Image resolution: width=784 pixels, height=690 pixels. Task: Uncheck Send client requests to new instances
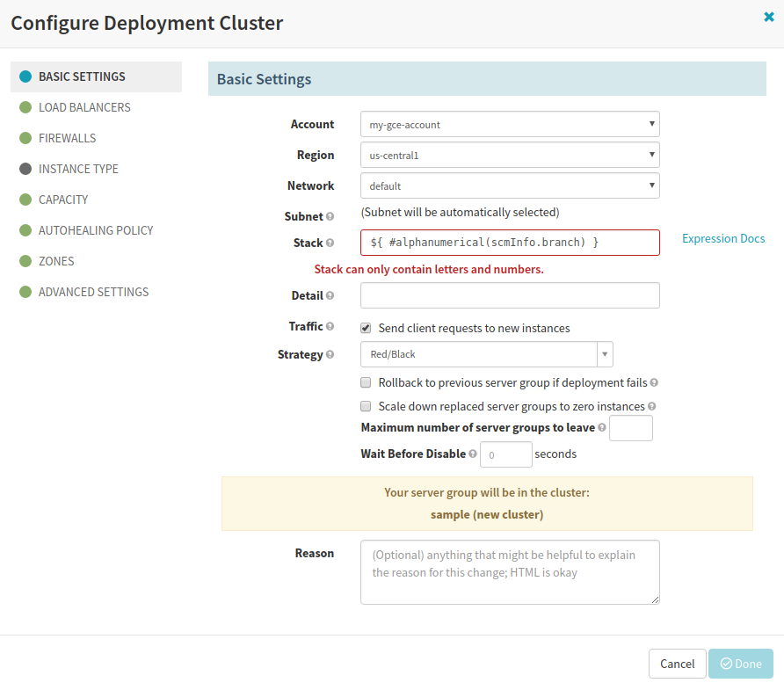click(366, 328)
